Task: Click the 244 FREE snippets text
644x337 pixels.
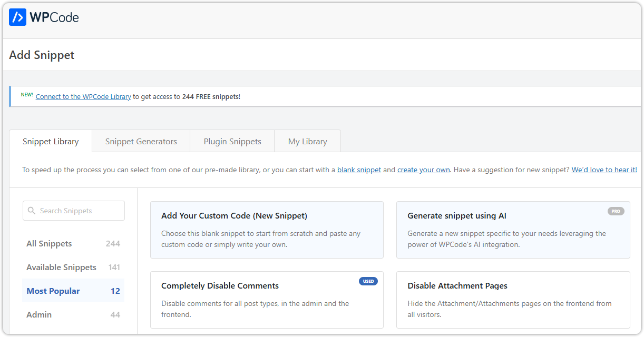Action: tap(210, 96)
